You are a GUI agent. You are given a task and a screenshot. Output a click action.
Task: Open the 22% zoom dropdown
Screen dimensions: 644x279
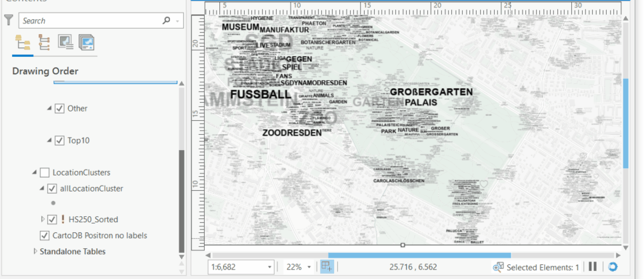point(309,267)
